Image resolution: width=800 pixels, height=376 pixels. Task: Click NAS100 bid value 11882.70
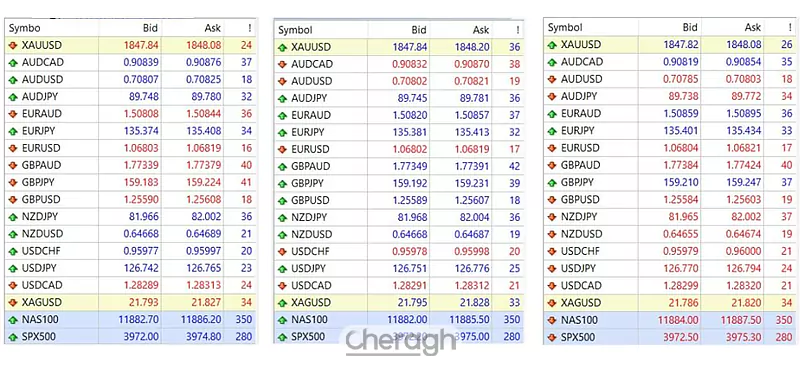(x=139, y=319)
